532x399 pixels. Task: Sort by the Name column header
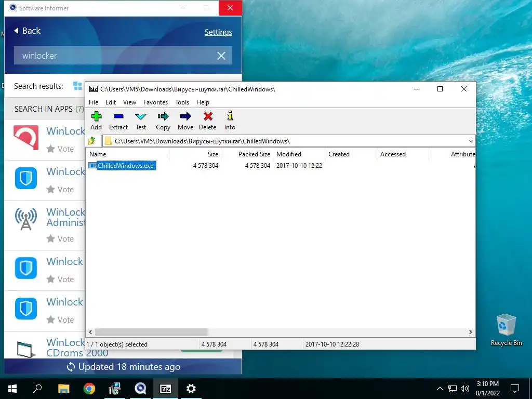tap(127, 154)
